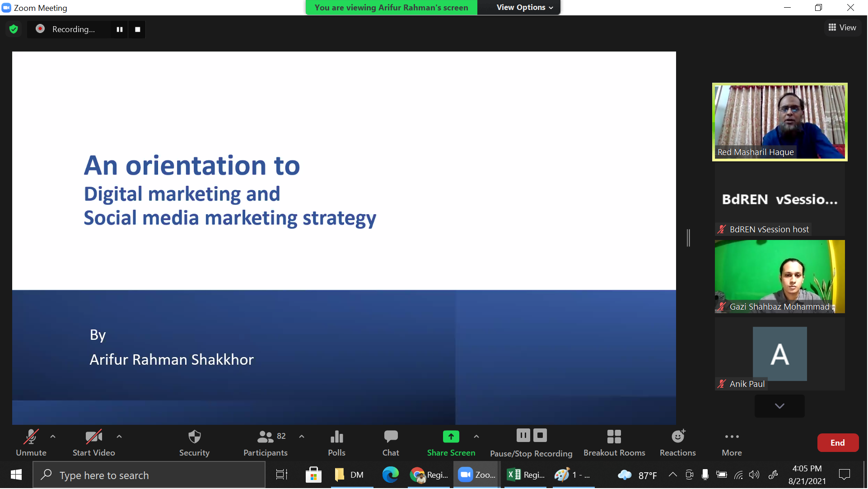Screen dimensions: 868x489
Task: Open volume control in tray
Action: click(755, 475)
